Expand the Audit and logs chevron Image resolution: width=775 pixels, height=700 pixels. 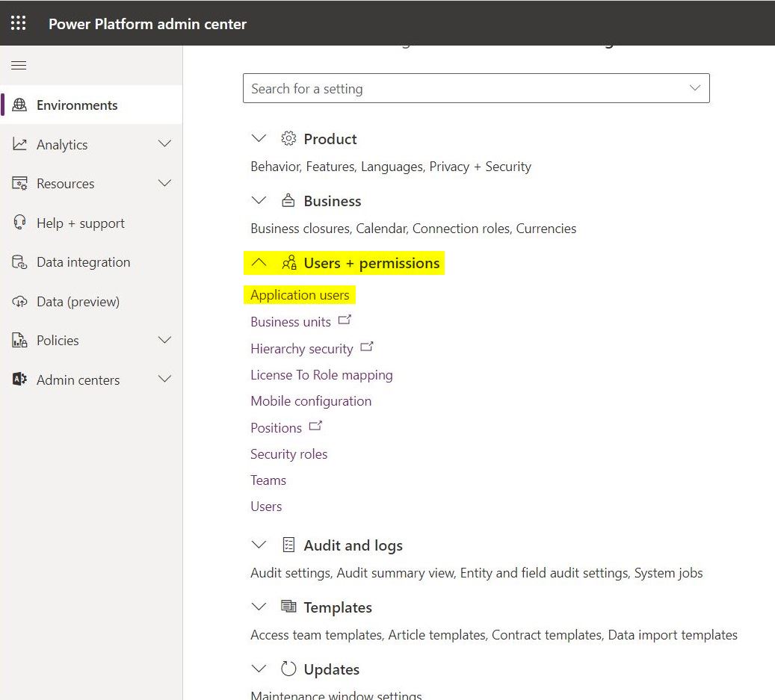(259, 545)
